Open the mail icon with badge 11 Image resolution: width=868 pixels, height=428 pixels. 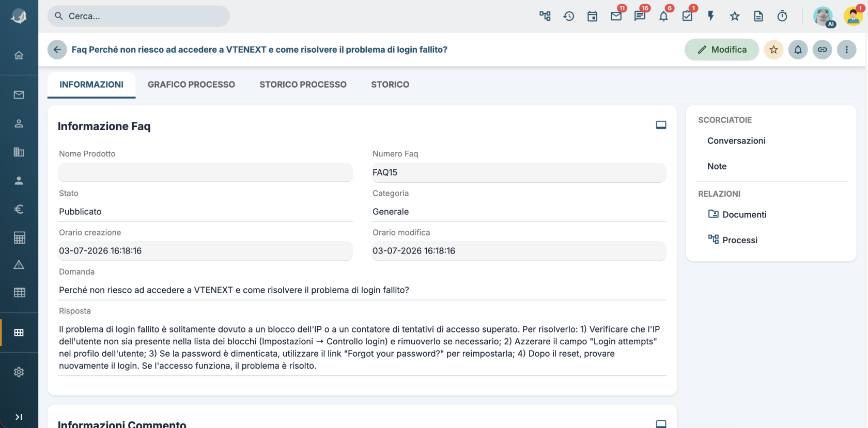[x=616, y=16]
